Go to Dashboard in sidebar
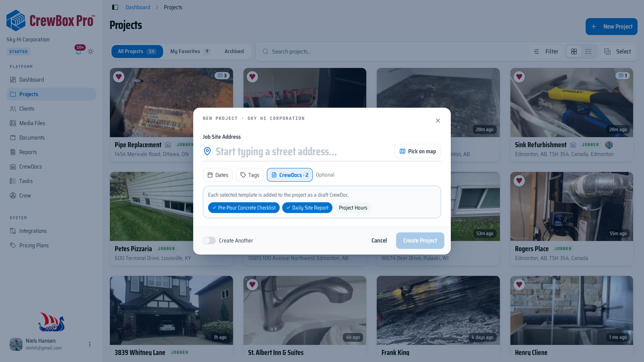Screen dimensions: 644x362 click(51, 80)
